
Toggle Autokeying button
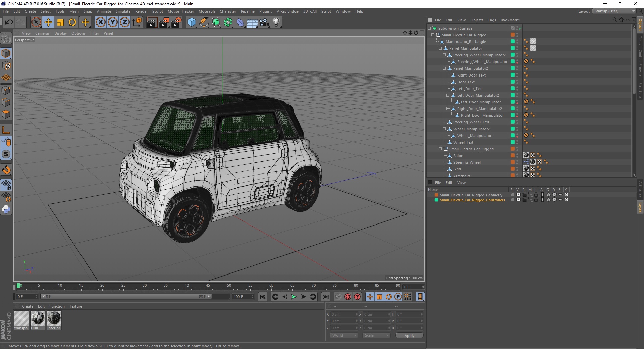(348, 297)
